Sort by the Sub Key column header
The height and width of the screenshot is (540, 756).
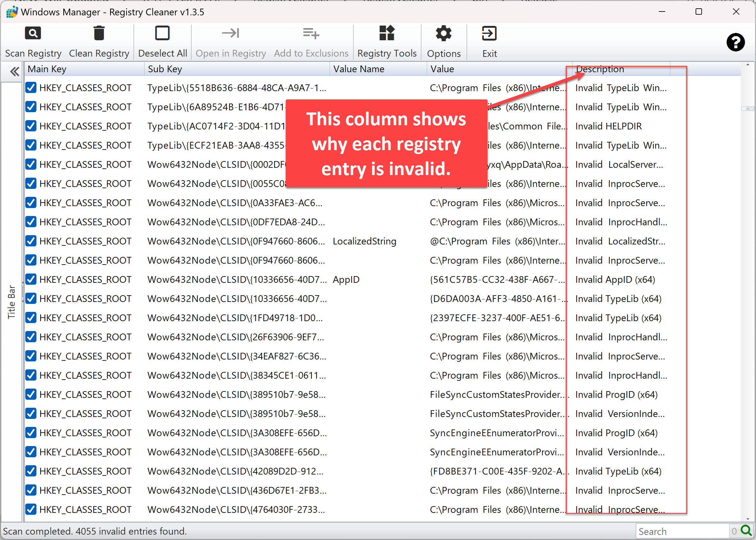(x=237, y=69)
